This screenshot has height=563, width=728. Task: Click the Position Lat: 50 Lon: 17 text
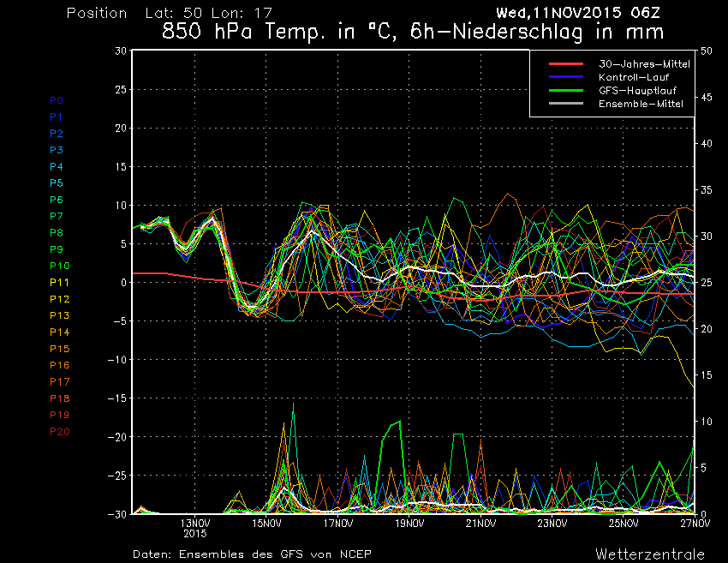[x=170, y=13]
